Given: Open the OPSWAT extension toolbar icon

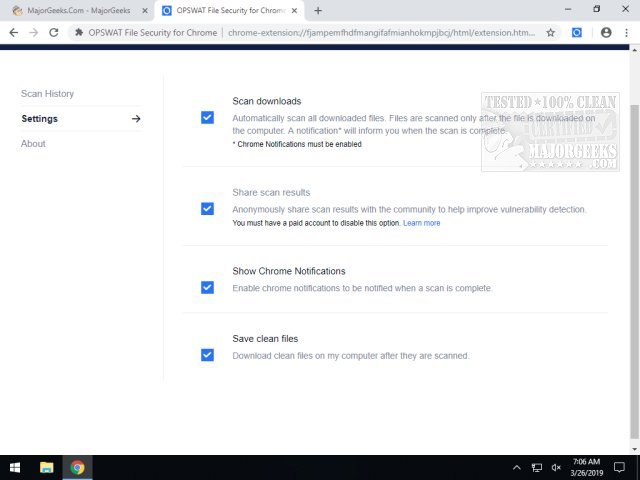Looking at the screenshot, I should pyautogui.click(x=577, y=33).
